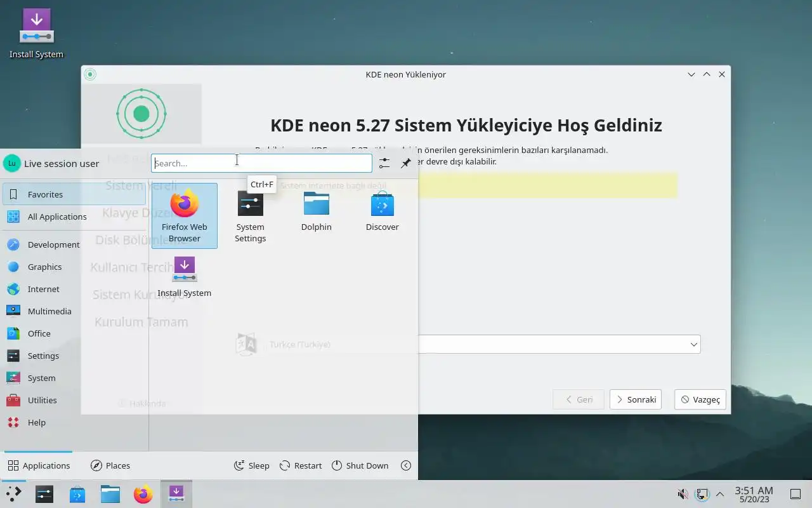Open the Multimedia category
This screenshot has width=812, height=508.
click(x=74, y=311)
